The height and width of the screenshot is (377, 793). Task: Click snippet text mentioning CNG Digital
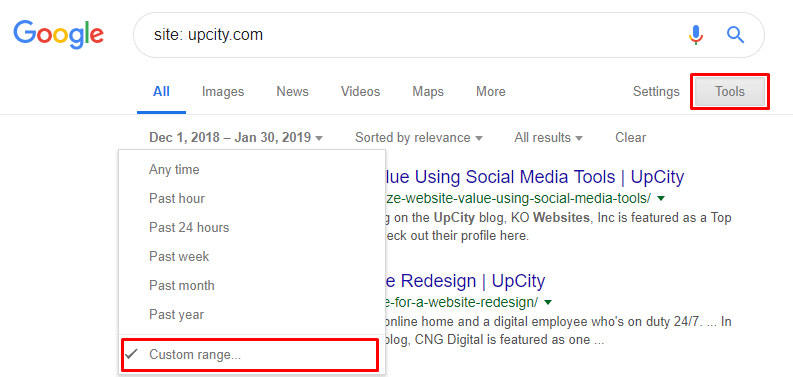[x=559, y=330]
